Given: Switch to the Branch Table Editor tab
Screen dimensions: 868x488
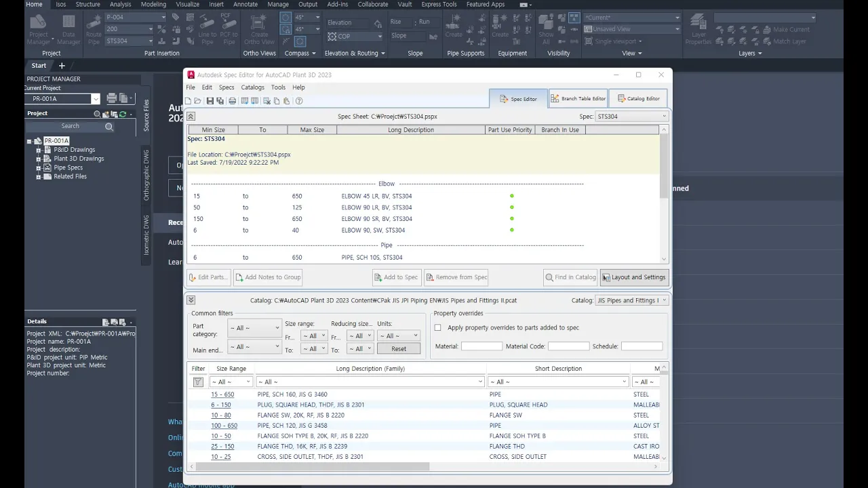Looking at the screenshot, I should click(578, 98).
